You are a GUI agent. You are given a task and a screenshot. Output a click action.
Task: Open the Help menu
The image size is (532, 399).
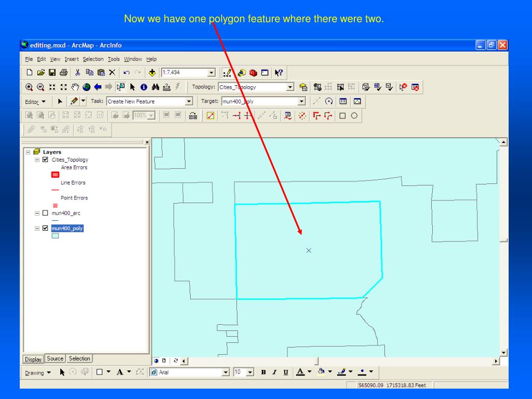[x=151, y=59]
